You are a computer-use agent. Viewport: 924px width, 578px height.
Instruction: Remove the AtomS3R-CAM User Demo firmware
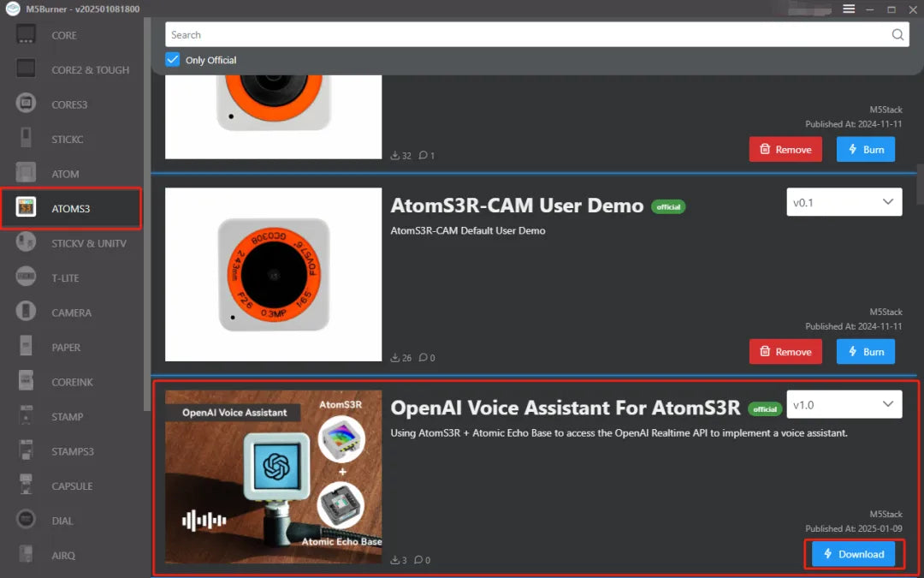pyautogui.click(x=785, y=352)
